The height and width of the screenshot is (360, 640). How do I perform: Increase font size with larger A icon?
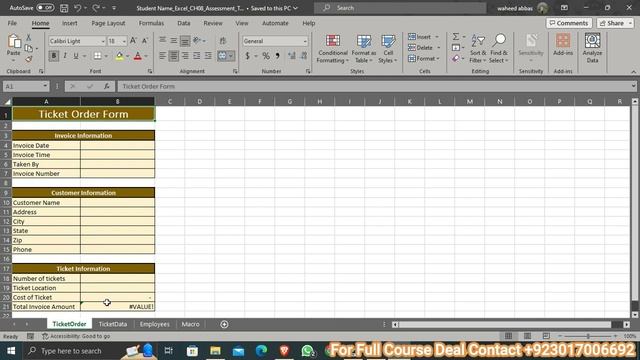point(133,41)
